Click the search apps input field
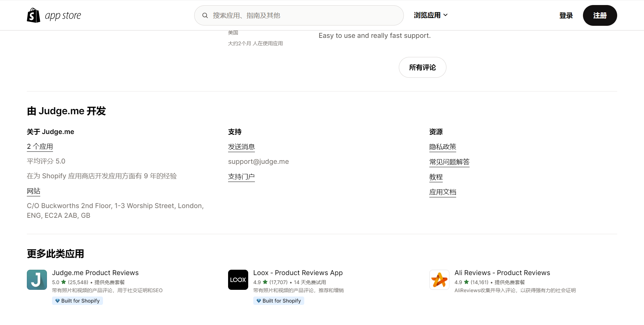Image resolution: width=644 pixels, height=325 pixels. point(299,15)
